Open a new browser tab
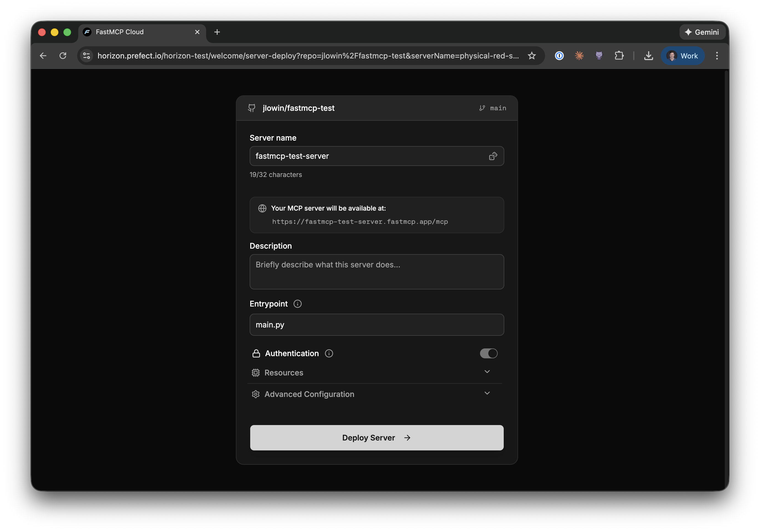The image size is (760, 532). pyautogui.click(x=217, y=32)
